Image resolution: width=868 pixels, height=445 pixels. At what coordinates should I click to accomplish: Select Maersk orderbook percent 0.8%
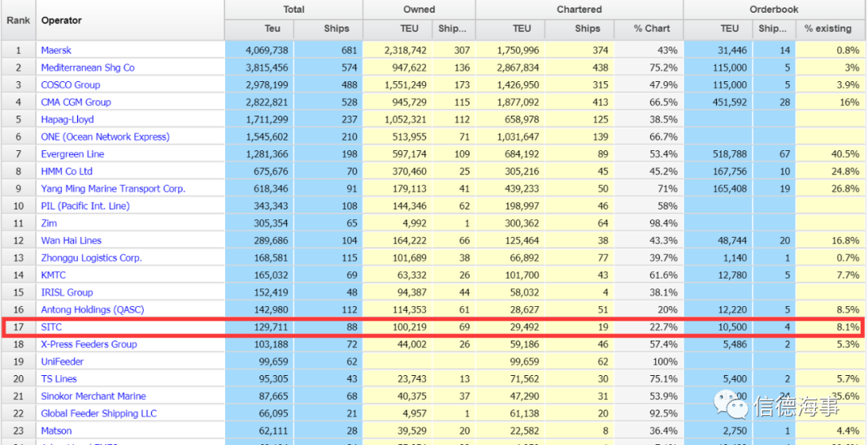(x=847, y=51)
